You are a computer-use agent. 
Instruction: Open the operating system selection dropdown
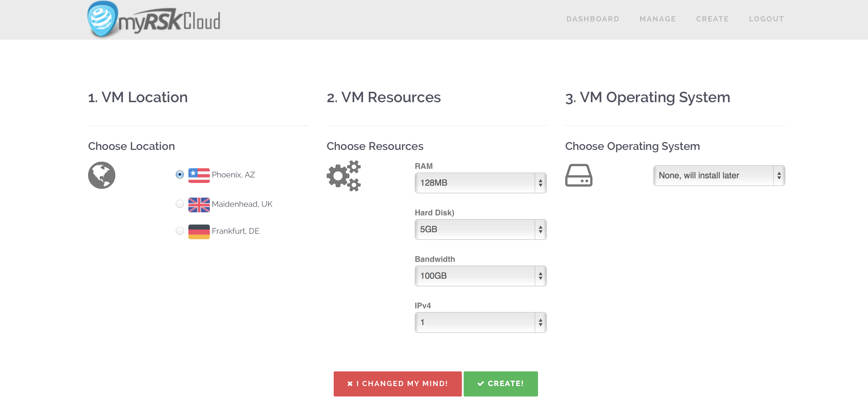tap(719, 175)
